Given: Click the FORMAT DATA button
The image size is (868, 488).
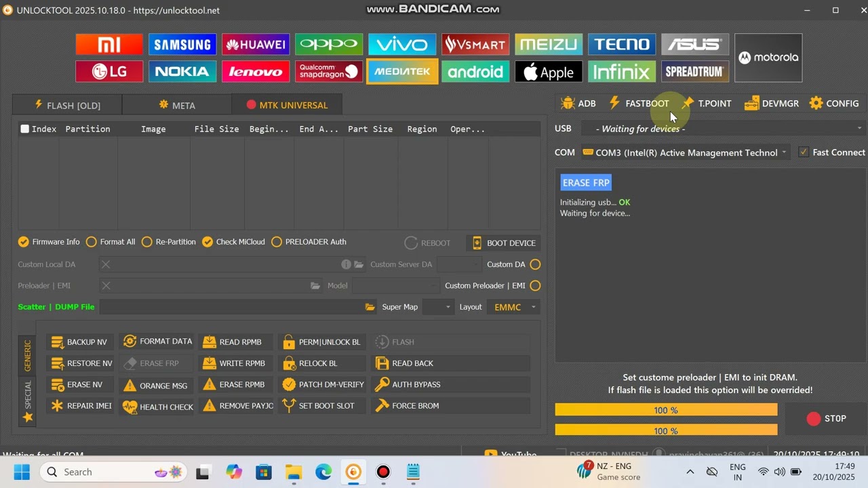Looking at the screenshot, I should coord(157,342).
